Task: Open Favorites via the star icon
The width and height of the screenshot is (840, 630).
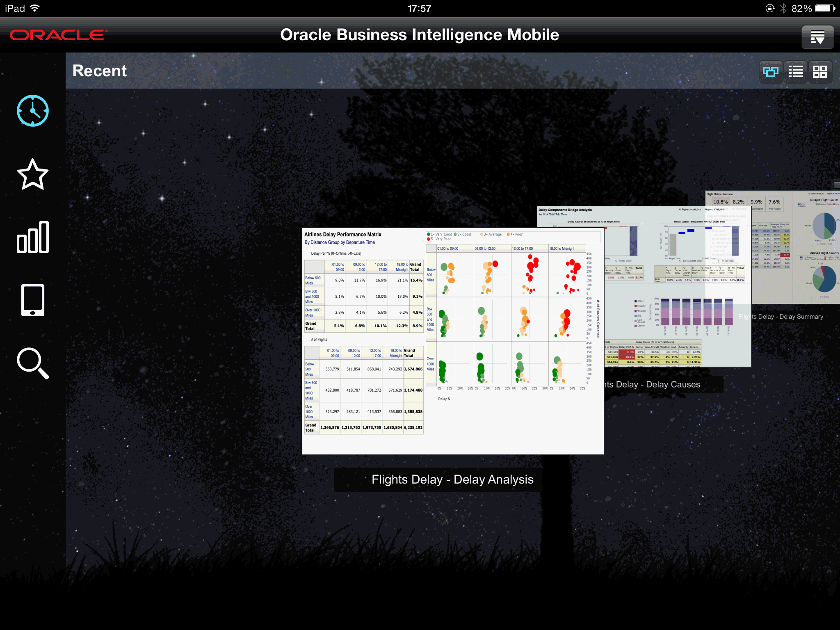Action: pyautogui.click(x=33, y=174)
